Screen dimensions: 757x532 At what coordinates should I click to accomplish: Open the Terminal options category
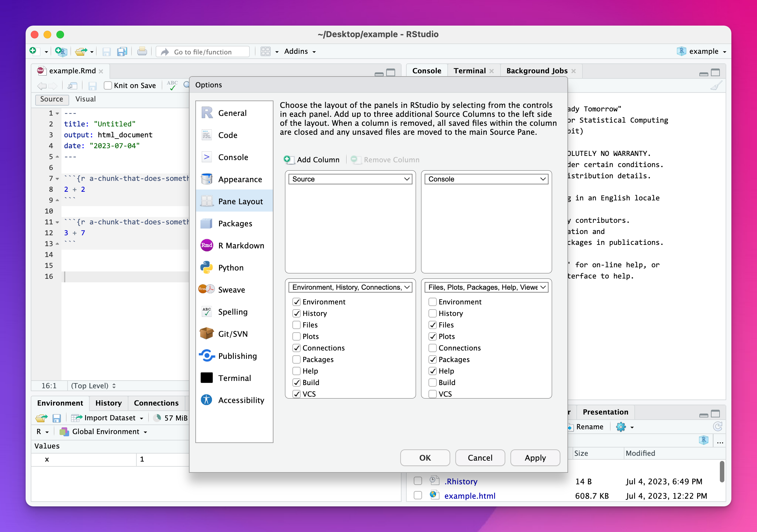[x=234, y=378]
